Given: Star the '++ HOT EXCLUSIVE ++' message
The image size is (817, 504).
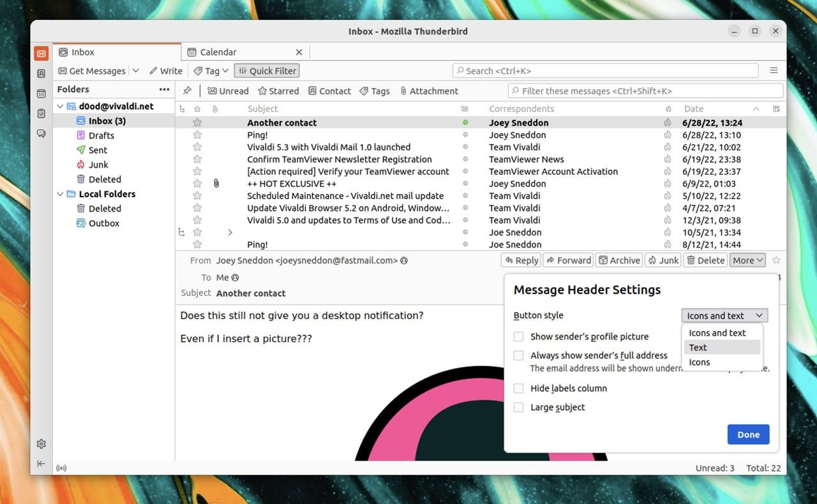Looking at the screenshot, I should click(x=197, y=184).
